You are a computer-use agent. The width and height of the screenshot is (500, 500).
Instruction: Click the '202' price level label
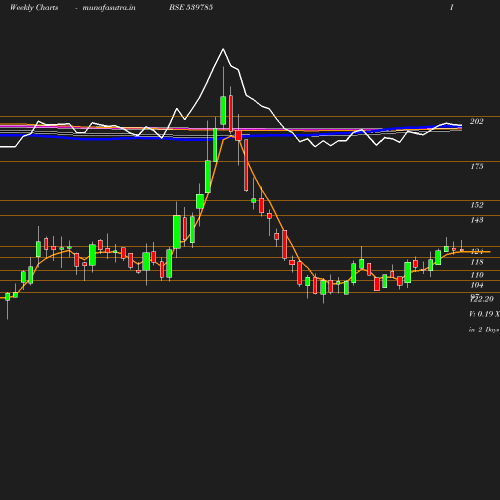pos(477,121)
